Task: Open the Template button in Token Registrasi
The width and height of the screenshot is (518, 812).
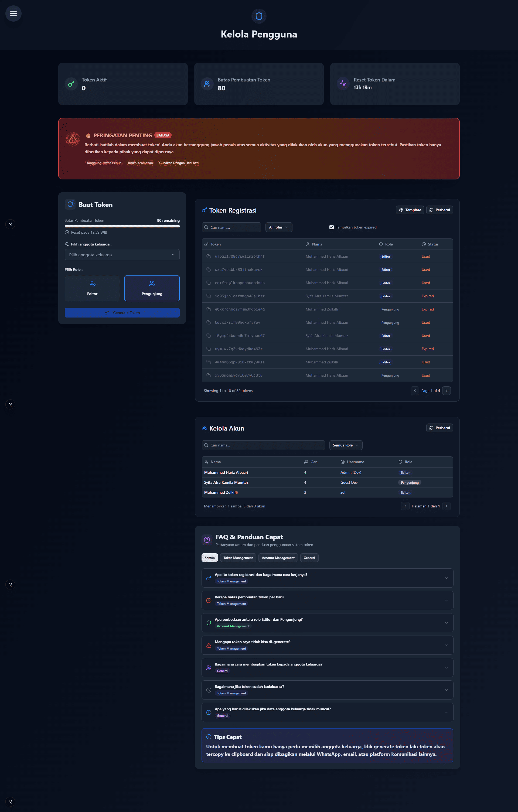Action: point(410,210)
